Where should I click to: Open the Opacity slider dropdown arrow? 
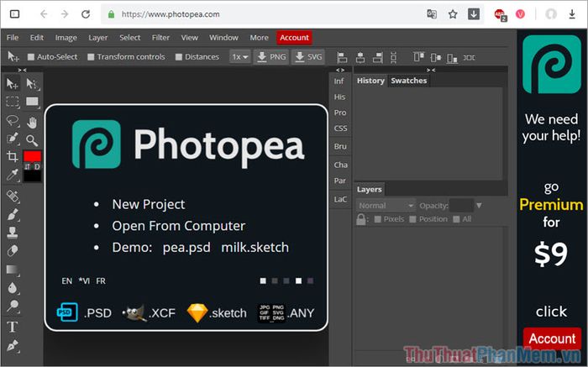coord(479,206)
